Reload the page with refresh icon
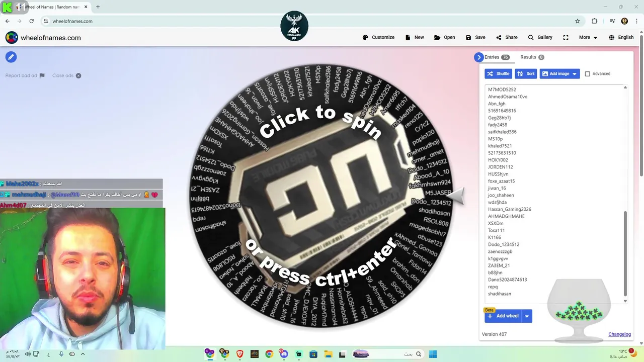Viewport: 644px width, 362px height. [31, 21]
